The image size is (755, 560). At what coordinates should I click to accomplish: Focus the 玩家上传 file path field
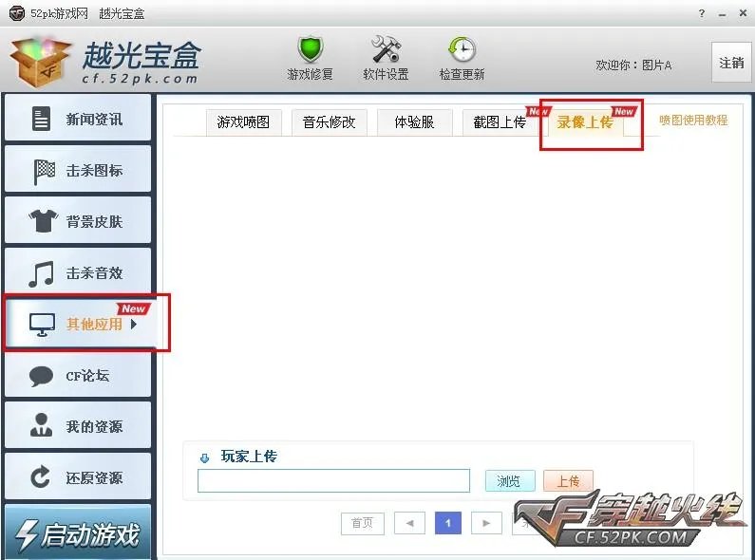333,480
